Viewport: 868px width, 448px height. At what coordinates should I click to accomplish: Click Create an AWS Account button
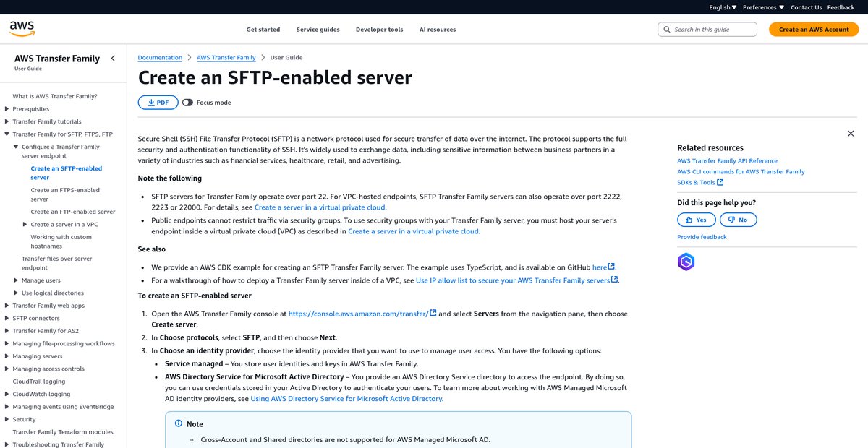coord(814,30)
